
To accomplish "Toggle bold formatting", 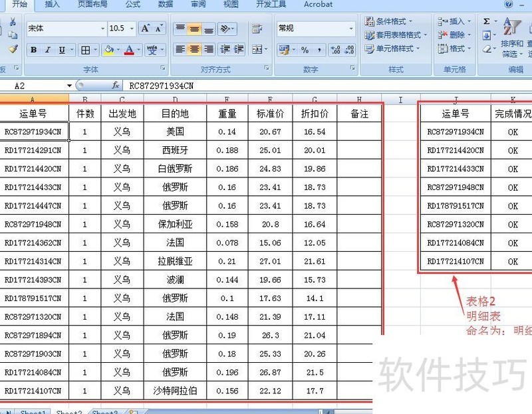I will pyautogui.click(x=33, y=50).
